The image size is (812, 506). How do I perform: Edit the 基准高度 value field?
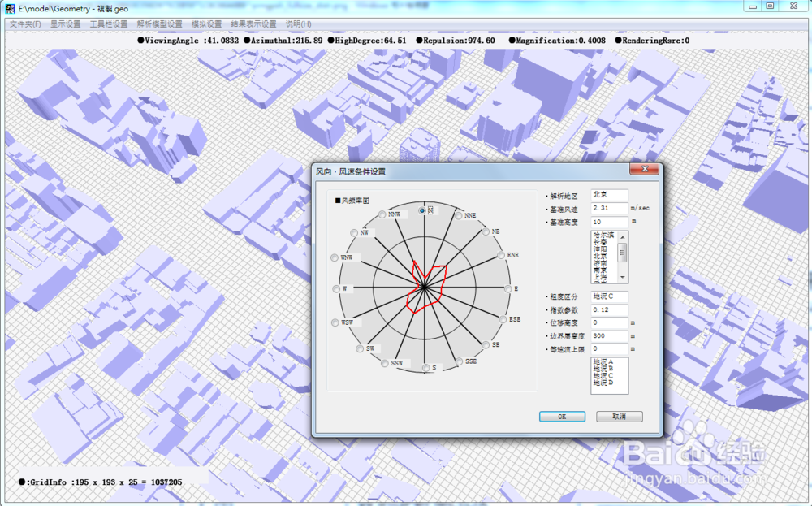[610, 222]
